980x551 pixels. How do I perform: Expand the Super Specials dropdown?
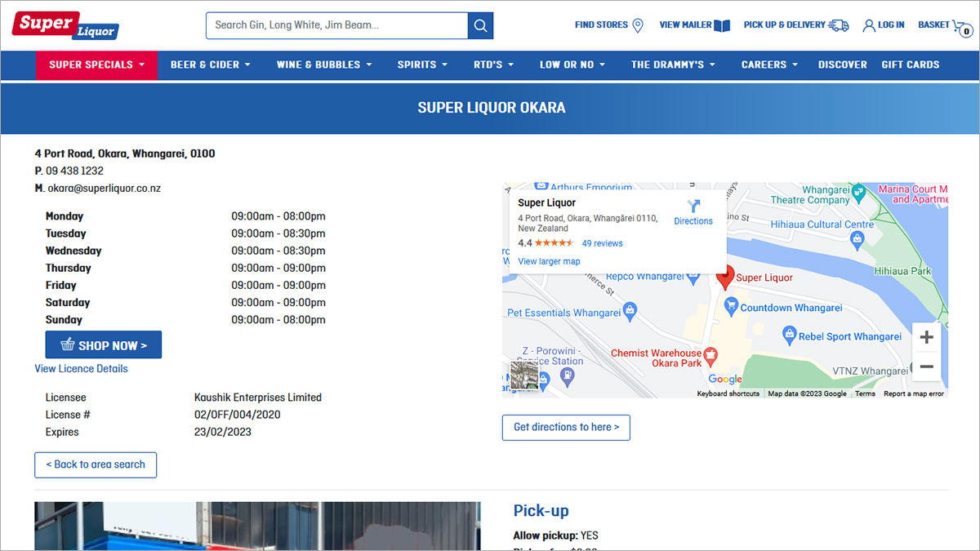96,64
